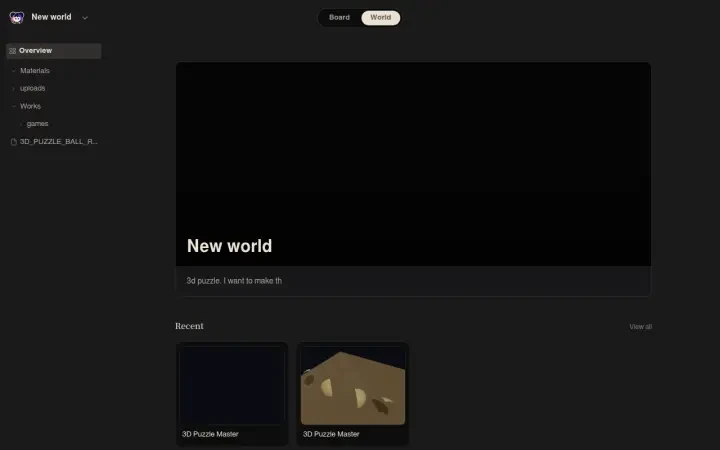
Task: Expand the games subfolder arrow
Action: (21, 124)
